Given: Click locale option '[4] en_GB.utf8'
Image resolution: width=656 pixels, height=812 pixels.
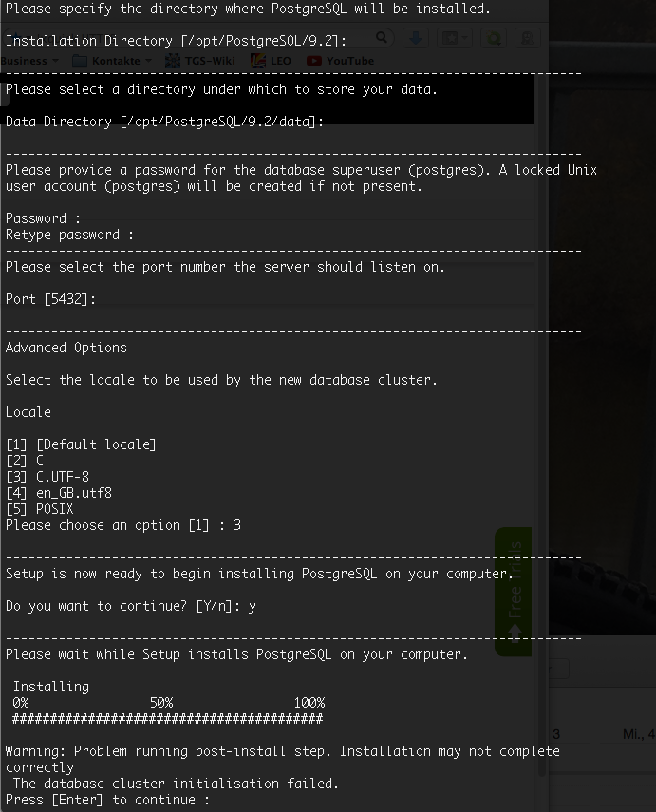Looking at the screenshot, I should [59, 493].
